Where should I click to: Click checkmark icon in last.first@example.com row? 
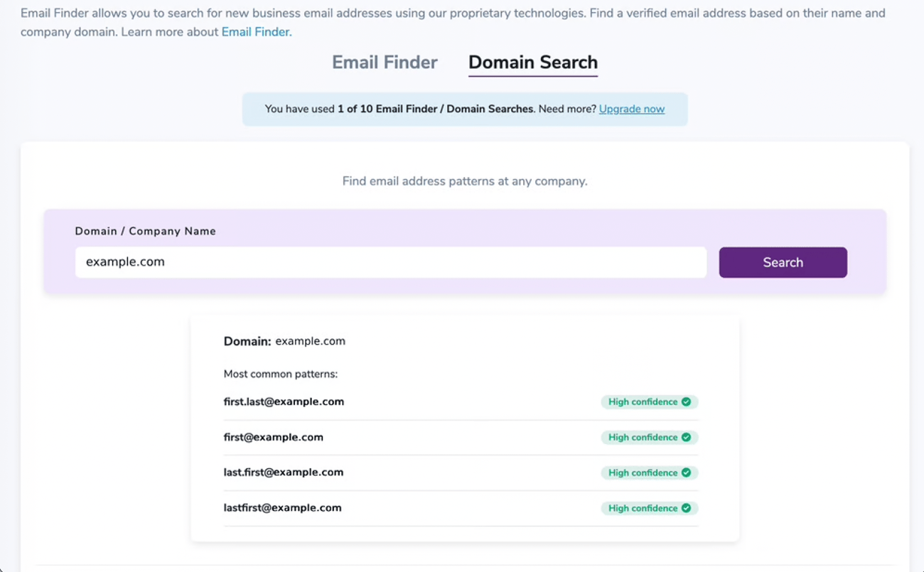686,473
